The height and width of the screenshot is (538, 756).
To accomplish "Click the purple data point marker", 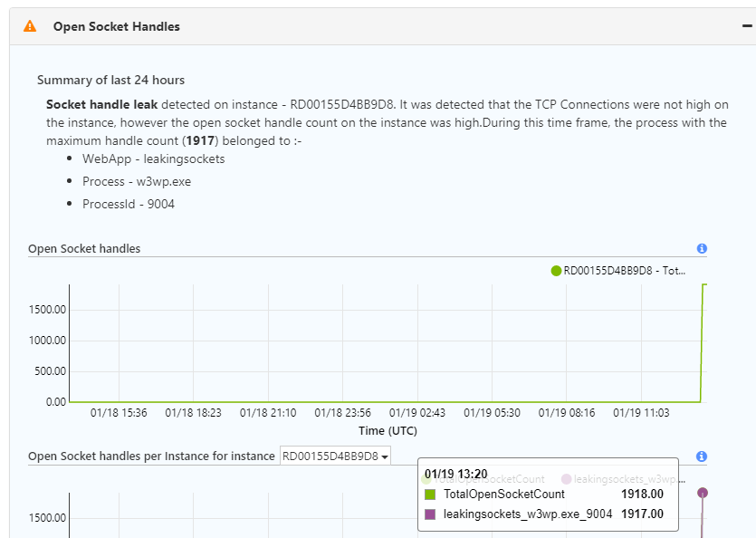I will pyautogui.click(x=703, y=493).
